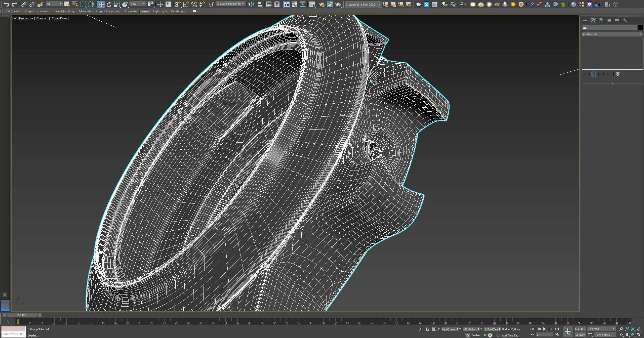Viewport: 644px width, 338px height.
Task: Click the Redo arrow icon
Action: pos(14,4)
